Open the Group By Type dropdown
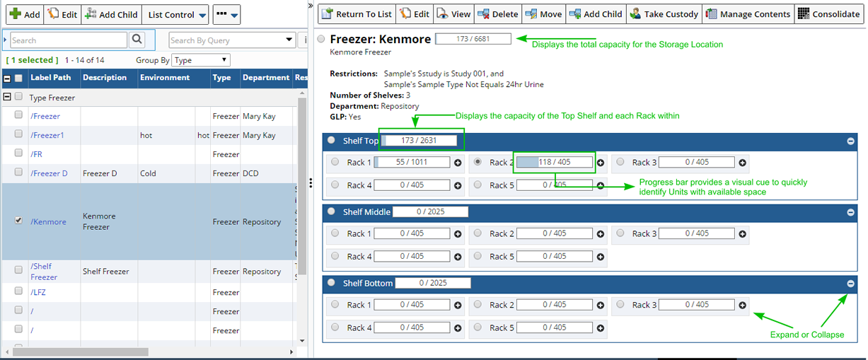This screenshot has height=360, width=868. coord(201,60)
